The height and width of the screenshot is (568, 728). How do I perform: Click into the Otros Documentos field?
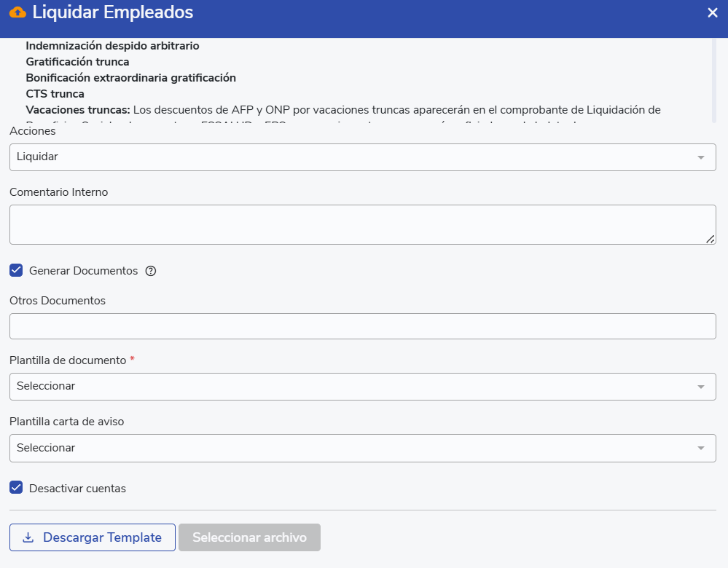click(x=362, y=326)
